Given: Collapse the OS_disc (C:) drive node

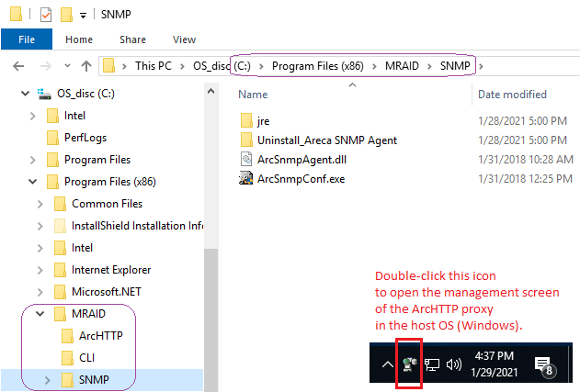Looking at the screenshot, I should [x=25, y=94].
